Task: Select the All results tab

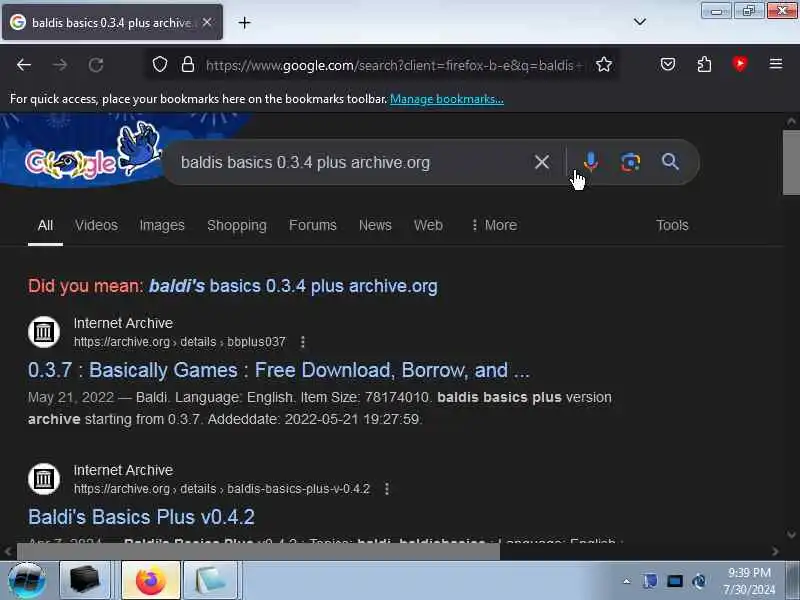Action: (45, 225)
